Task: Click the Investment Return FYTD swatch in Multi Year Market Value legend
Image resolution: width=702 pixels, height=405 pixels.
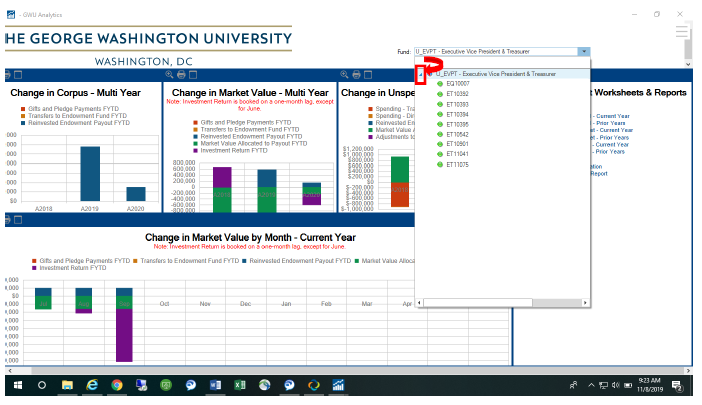Action: pyautogui.click(x=195, y=151)
